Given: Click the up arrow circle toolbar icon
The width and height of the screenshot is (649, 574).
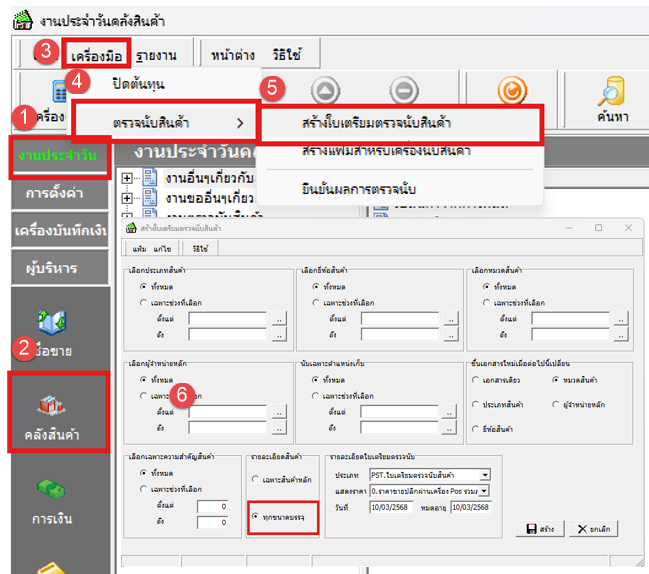Looking at the screenshot, I should pos(325,92).
